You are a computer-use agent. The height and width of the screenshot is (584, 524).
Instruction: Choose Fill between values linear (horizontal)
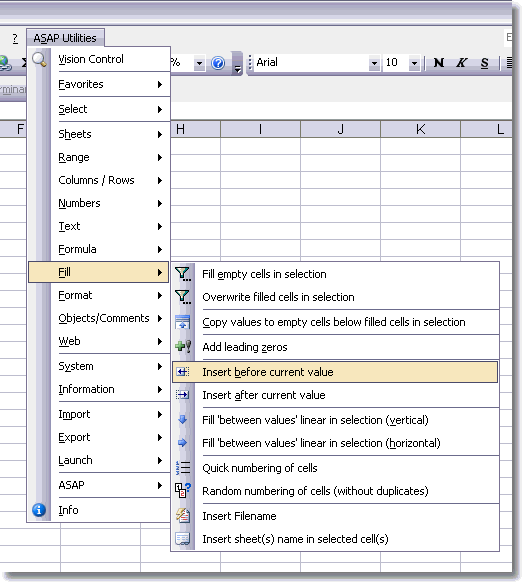[x=335, y=443]
